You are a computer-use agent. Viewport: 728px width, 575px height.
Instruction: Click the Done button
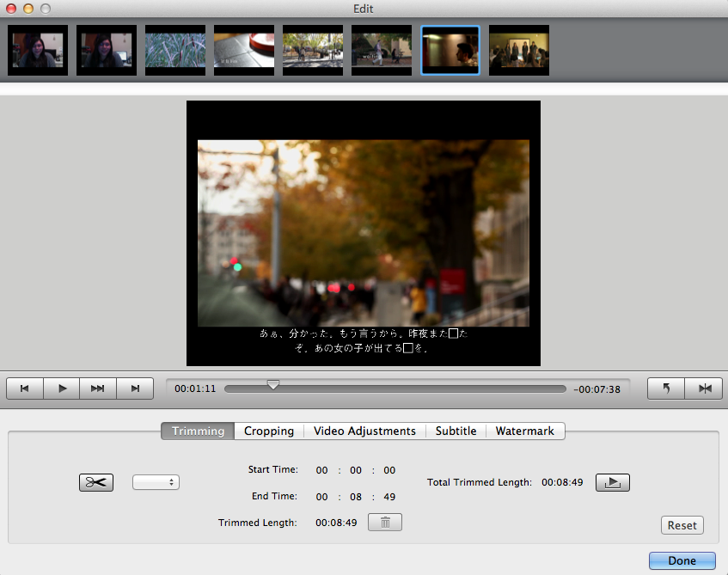click(x=682, y=560)
